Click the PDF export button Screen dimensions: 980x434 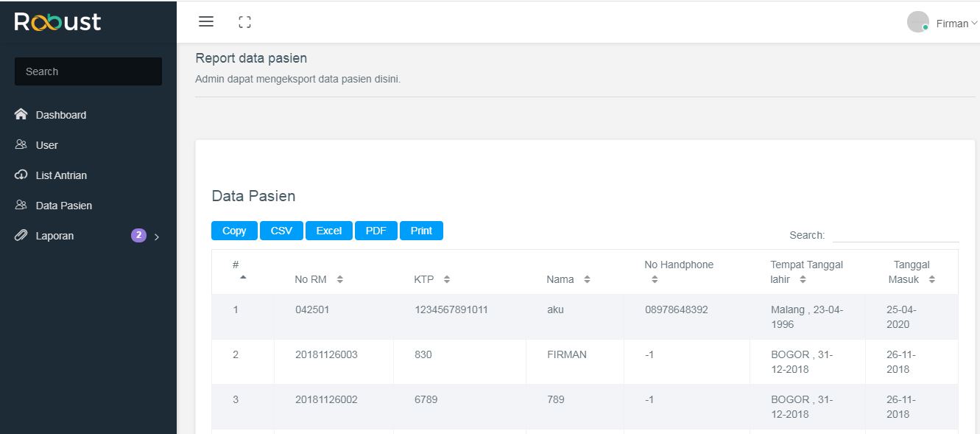click(376, 230)
